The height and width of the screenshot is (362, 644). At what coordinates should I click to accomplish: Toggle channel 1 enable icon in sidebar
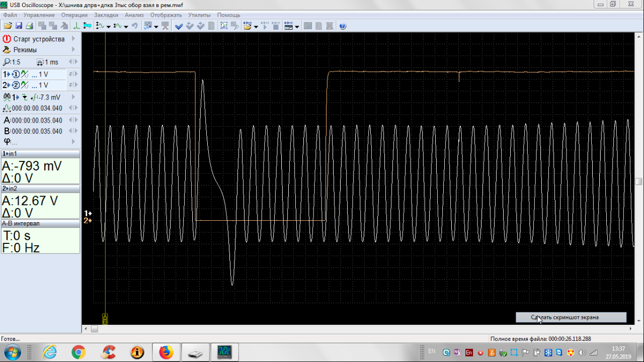(16, 74)
